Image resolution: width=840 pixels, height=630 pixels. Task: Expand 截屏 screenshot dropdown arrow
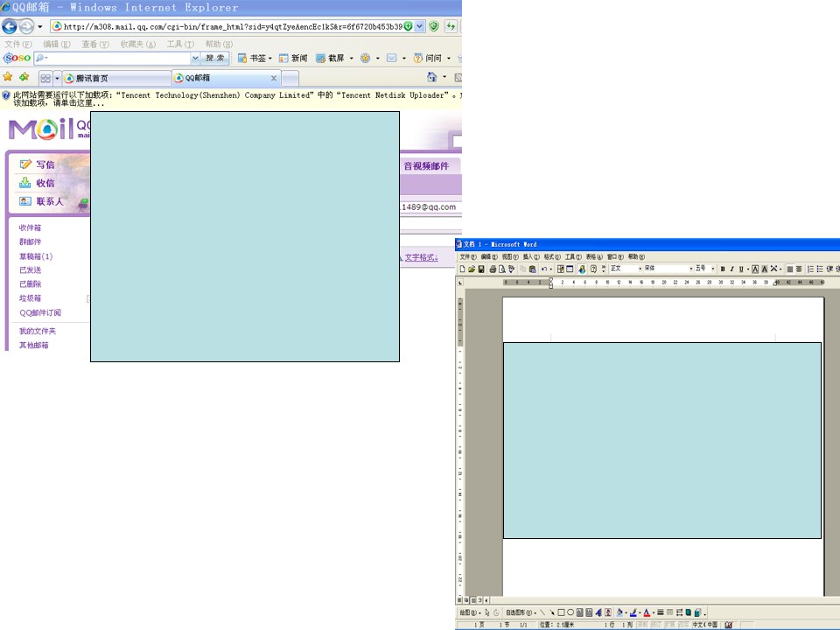[352, 59]
